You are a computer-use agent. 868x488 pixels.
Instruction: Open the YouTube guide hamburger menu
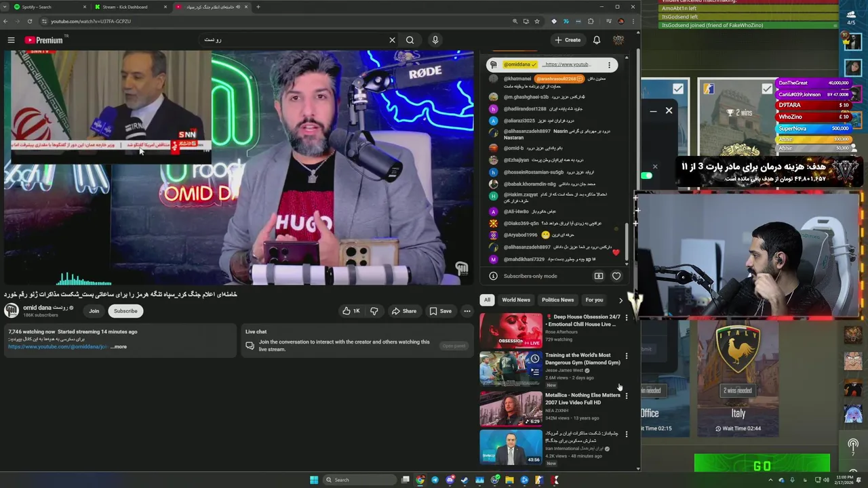coord(11,40)
